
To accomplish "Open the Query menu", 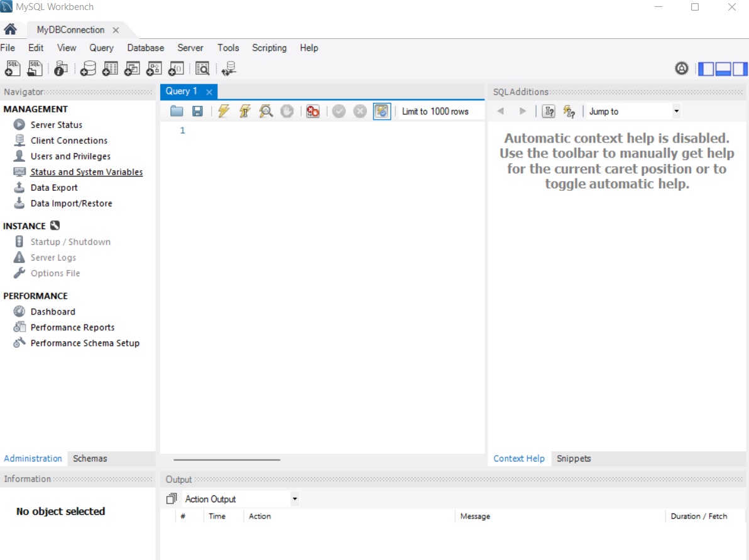I will 101,48.
